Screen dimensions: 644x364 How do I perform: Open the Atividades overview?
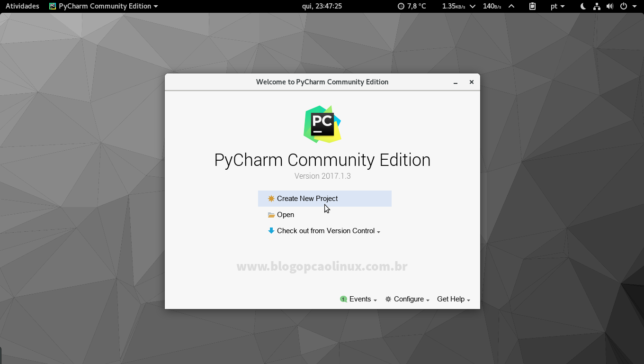click(22, 6)
